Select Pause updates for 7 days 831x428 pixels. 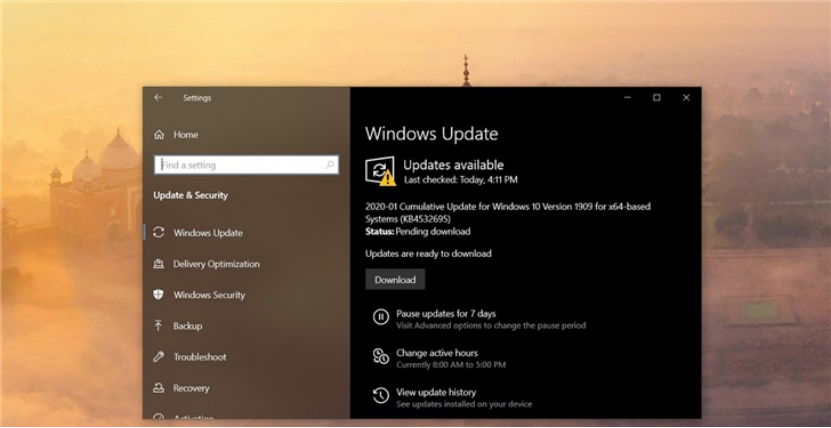(446, 314)
